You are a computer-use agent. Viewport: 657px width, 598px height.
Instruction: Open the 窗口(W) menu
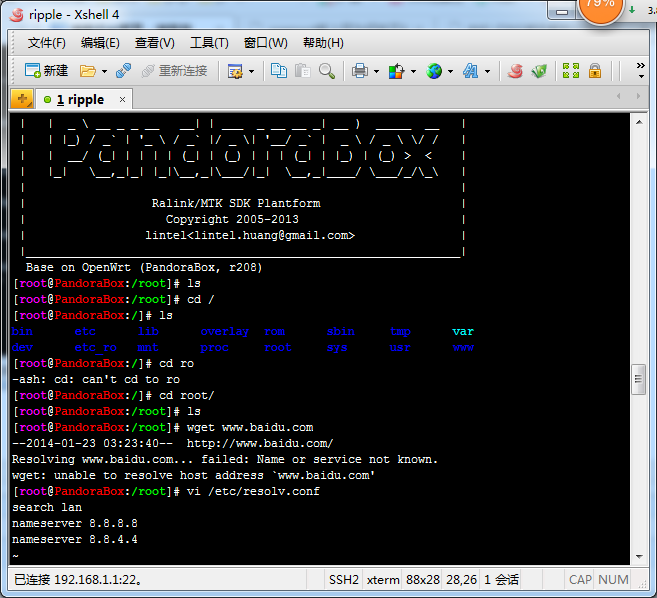point(266,43)
